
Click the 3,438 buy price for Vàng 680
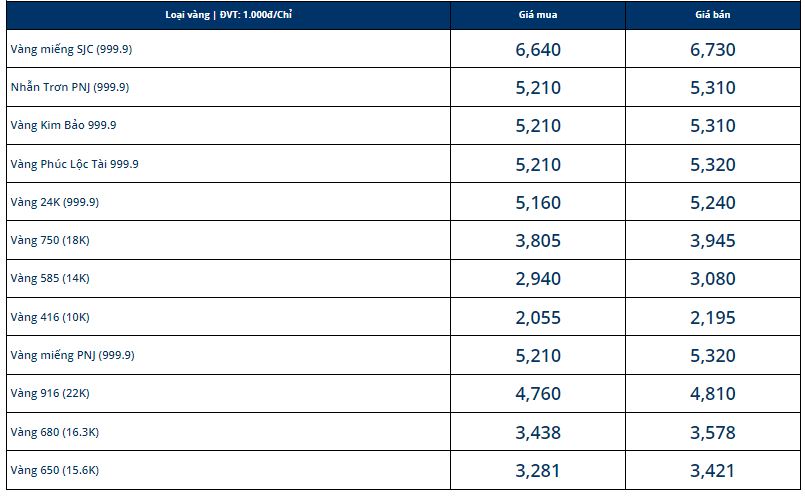[x=538, y=433]
